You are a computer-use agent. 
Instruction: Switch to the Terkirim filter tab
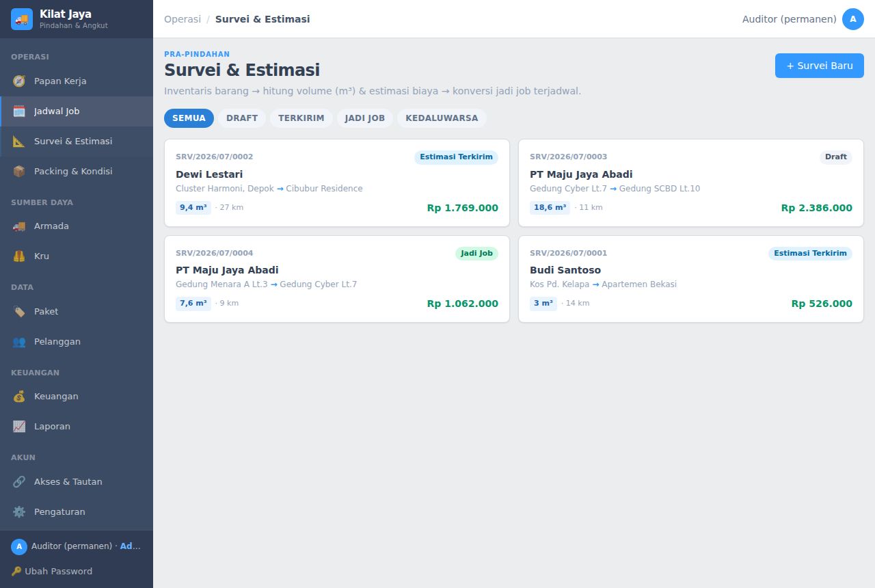(x=301, y=118)
